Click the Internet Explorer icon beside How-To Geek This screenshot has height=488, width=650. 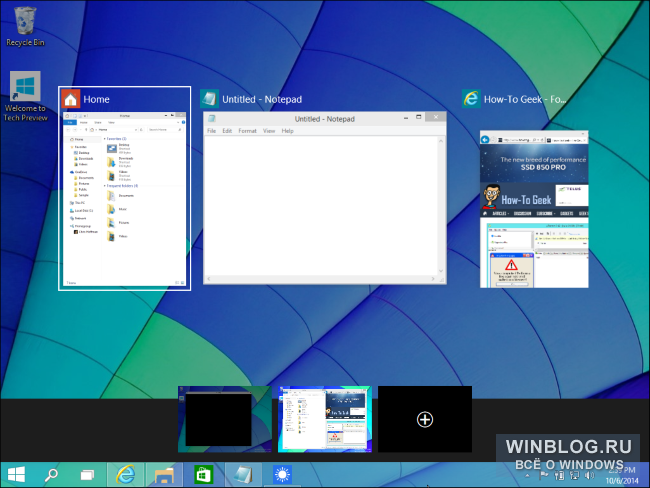[x=471, y=99]
